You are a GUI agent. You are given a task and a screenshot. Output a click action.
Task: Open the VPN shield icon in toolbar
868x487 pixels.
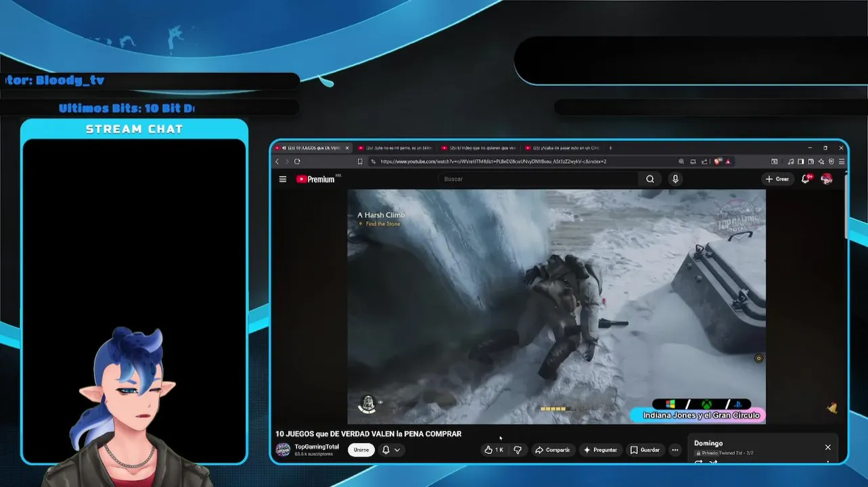tap(831, 162)
